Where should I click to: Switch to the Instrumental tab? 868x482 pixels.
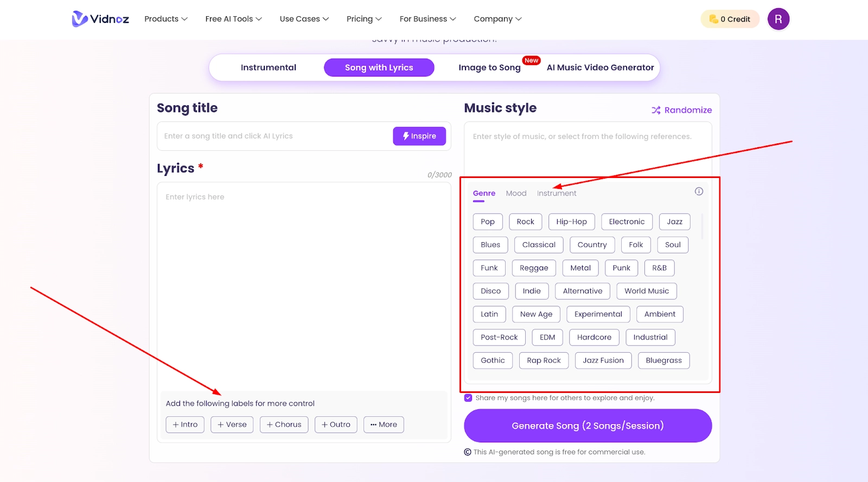pos(269,68)
